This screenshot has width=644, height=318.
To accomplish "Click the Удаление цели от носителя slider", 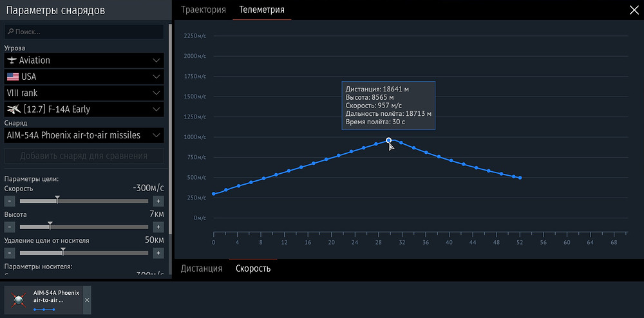I will (x=84, y=253).
